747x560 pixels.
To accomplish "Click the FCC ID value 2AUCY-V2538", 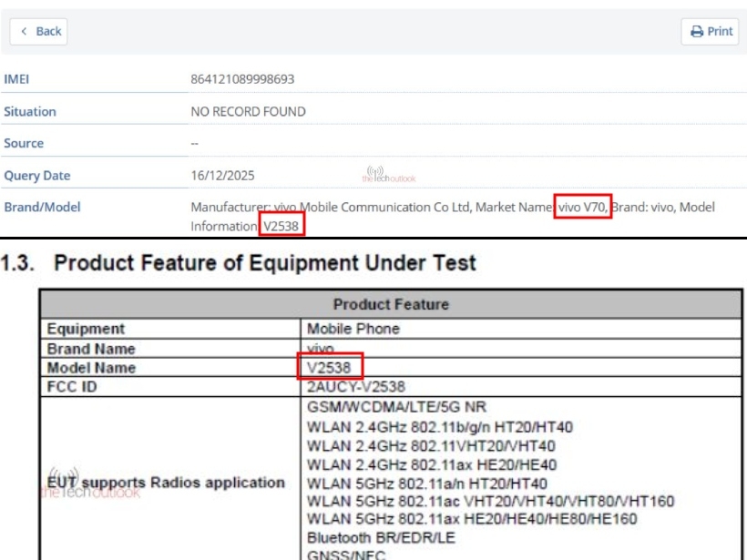I will 343,386.
